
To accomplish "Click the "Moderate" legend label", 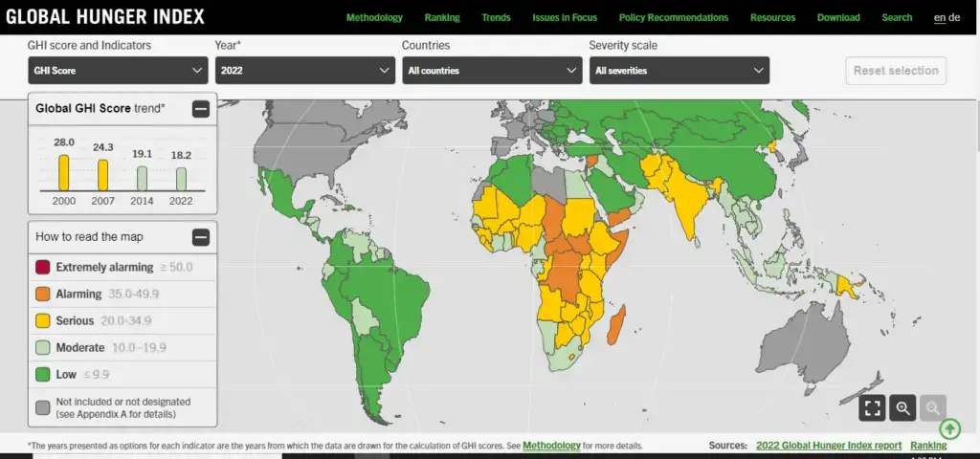I will pos(80,348).
